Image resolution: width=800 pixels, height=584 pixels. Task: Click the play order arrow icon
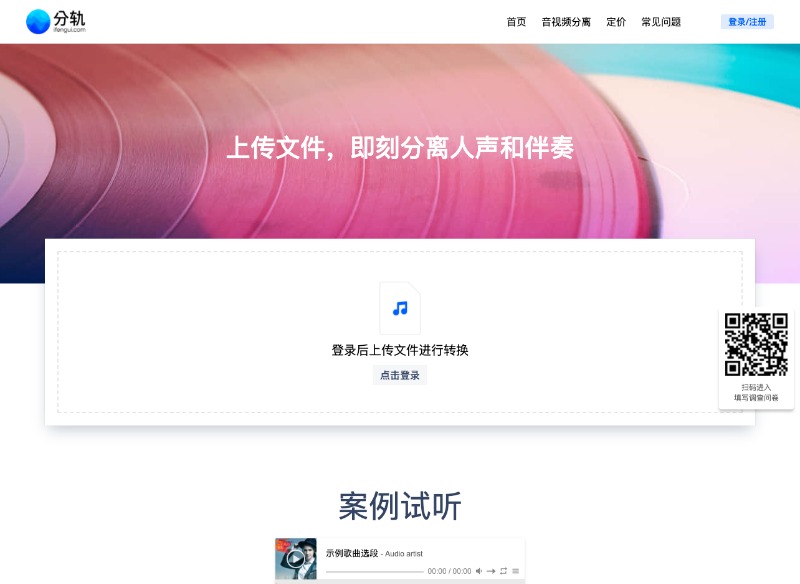pyautogui.click(x=491, y=571)
